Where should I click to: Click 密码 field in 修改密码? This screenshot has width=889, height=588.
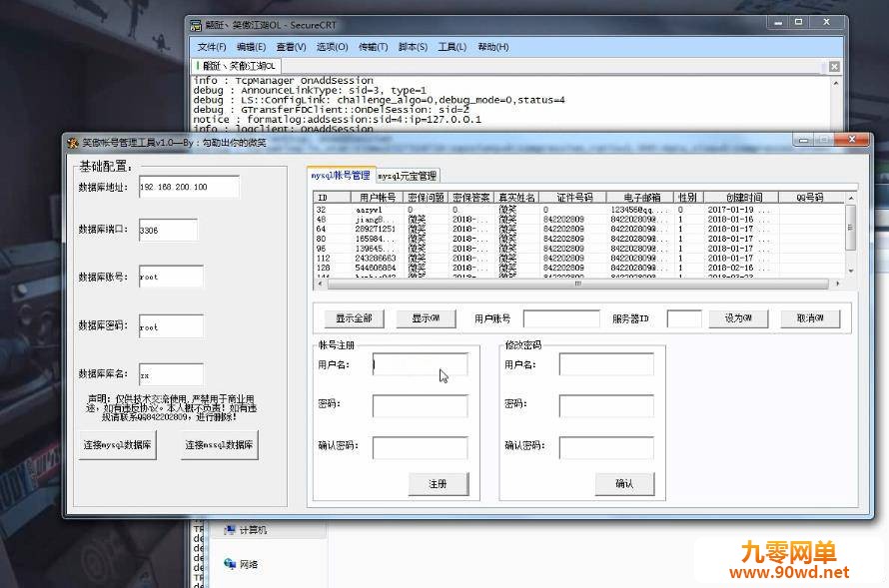click(606, 406)
